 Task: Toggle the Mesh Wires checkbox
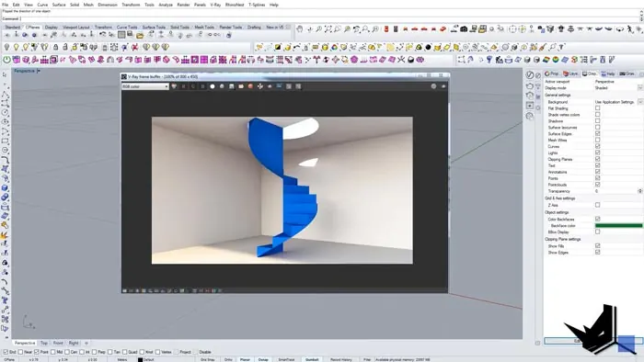(x=598, y=140)
